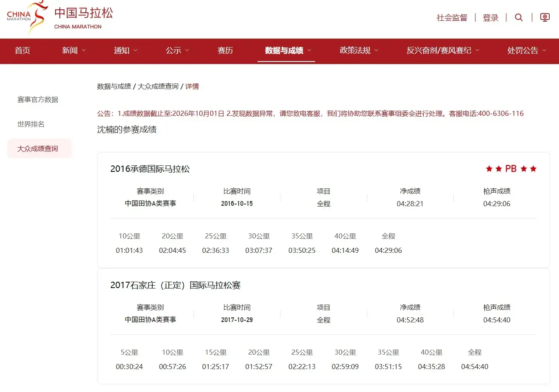Expand the 新闻 dropdown chevron
The width and height of the screenshot is (559, 392).
point(84,50)
